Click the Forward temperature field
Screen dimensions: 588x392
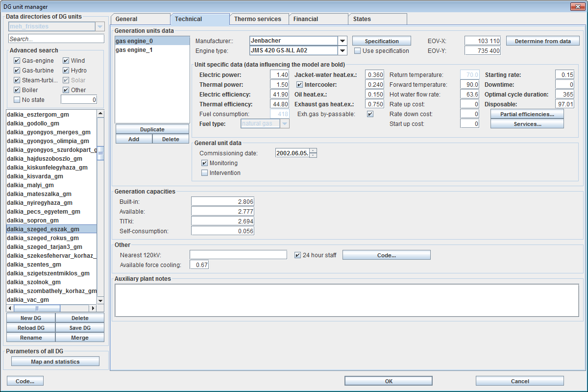469,85
